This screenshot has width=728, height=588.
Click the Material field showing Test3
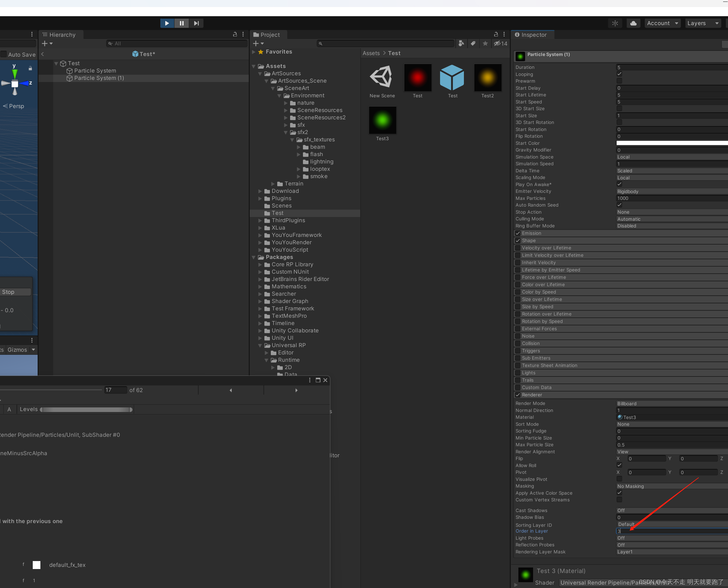(672, 417)
